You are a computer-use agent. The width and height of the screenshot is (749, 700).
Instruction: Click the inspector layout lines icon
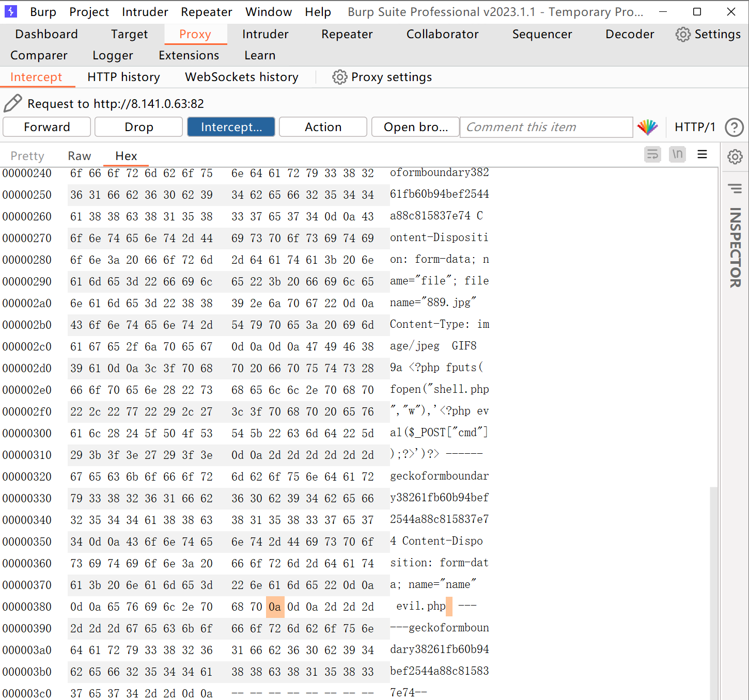click(735, 188)
